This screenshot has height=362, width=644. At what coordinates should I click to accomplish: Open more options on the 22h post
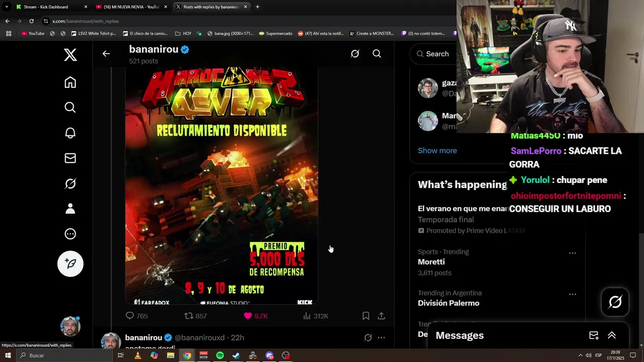point(381,338)
